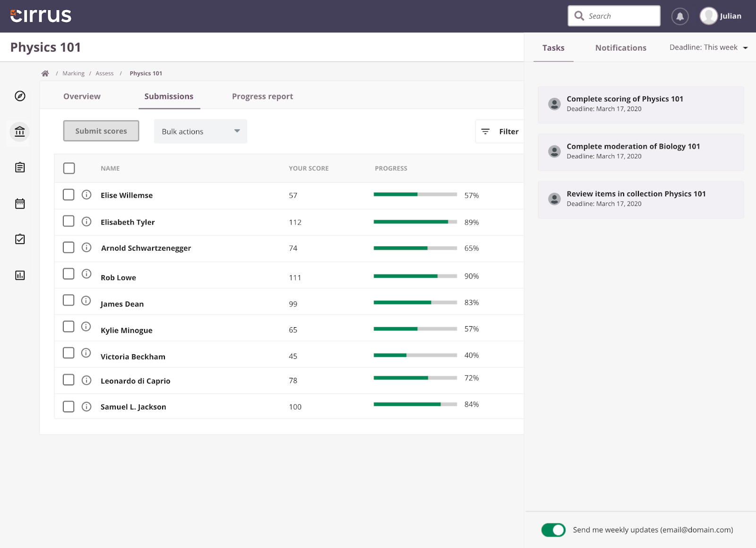
Task: Check the select-all checkbox in table header
Action: click(x=69, y=168)
